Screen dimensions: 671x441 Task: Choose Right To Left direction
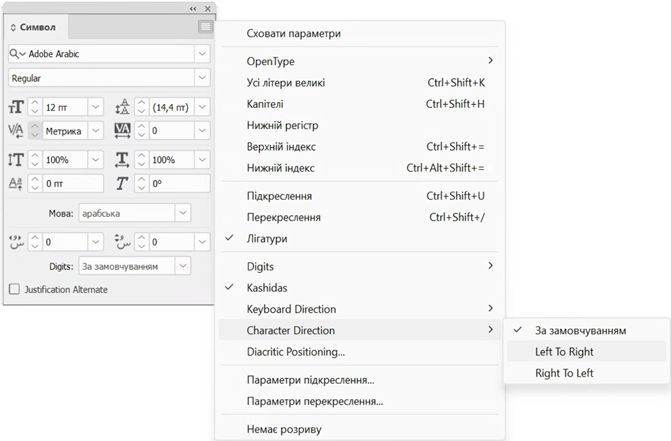pos(586,373)
